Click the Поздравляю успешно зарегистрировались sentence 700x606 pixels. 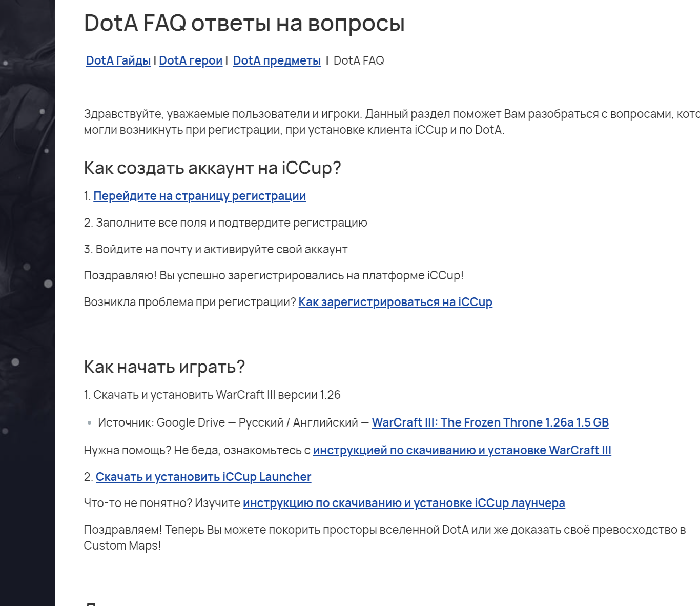click(274, 275)
